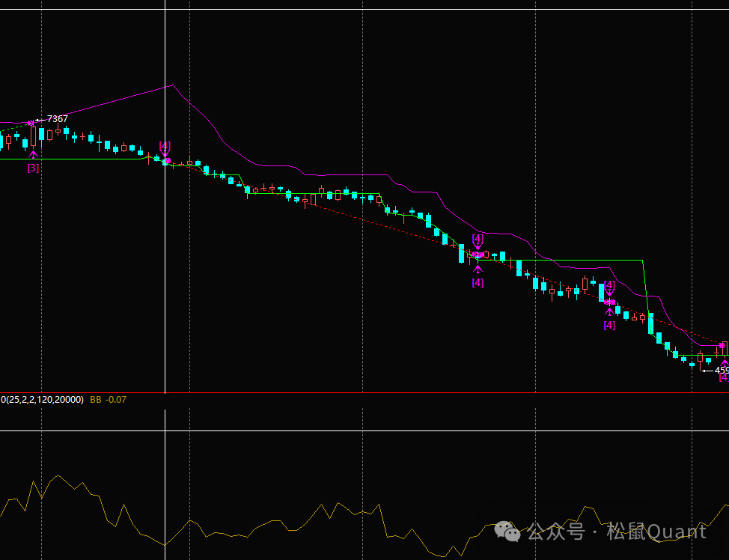Click the partial 459 low price label
Image resolution: width=729 pixels, height=560 pixels.
[721, 370]
